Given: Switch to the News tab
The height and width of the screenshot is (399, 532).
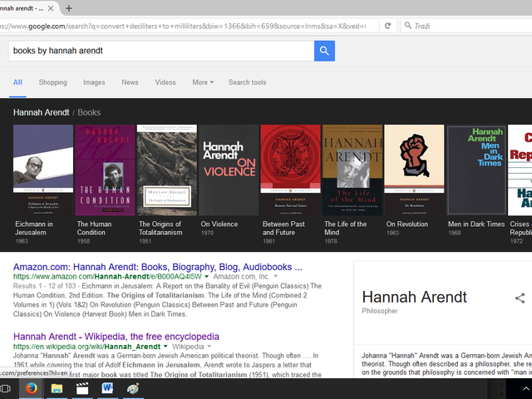Looking at the screenshot, I should [130, 82].
